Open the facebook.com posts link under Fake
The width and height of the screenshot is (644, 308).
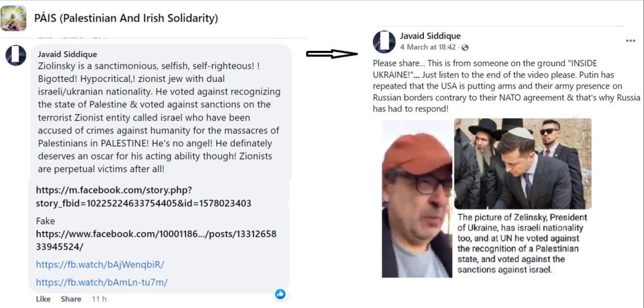(156, 240)
